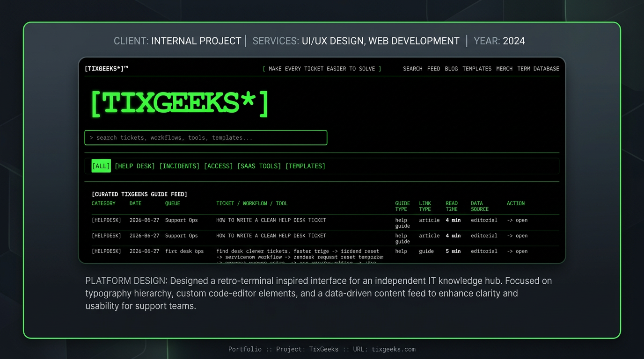Focus the search tickets, workflows input field
The height and width of the screenshot is (359, 644).
click(x=205, y=138)
